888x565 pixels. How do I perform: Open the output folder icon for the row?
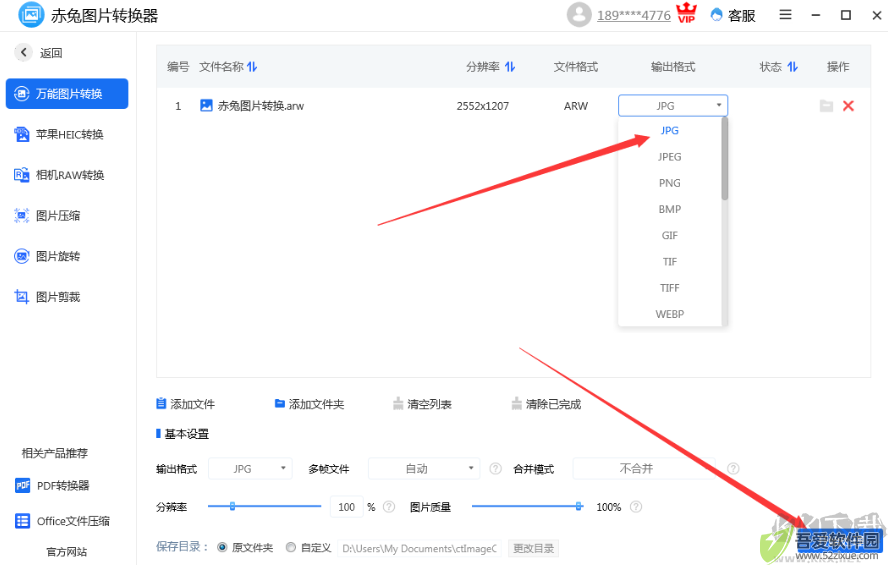[x=826, y=105]
